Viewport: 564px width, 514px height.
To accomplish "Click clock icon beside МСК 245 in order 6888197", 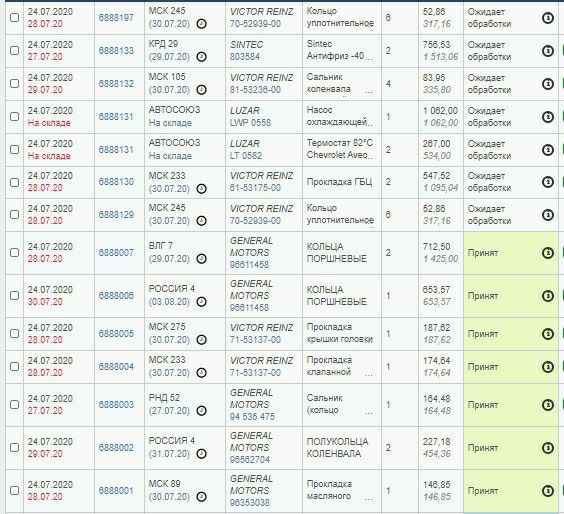I will (201, 24).
